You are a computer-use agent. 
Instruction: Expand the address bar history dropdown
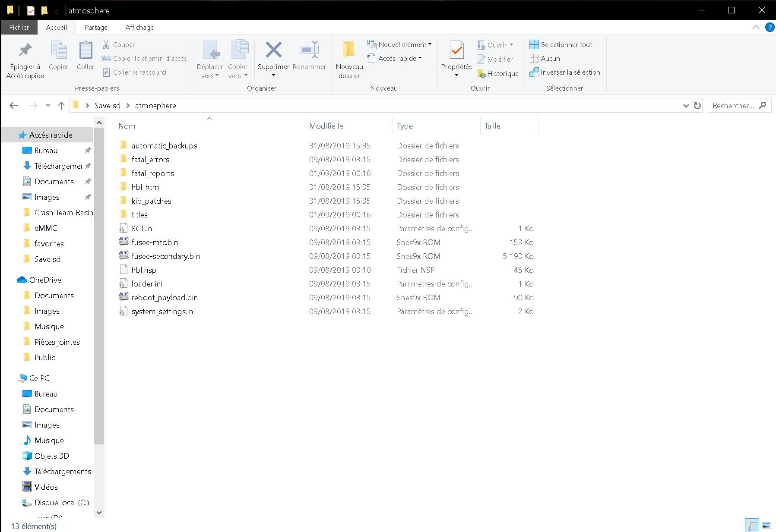click(x=686, y=106)
